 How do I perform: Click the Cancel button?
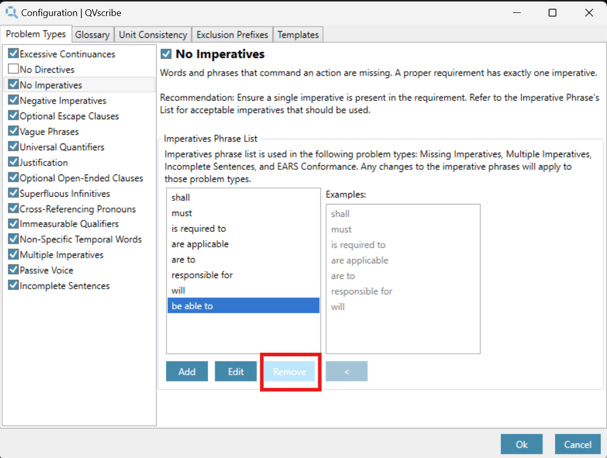click(x=578, y=444)
